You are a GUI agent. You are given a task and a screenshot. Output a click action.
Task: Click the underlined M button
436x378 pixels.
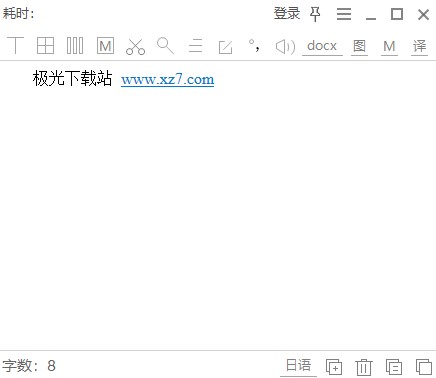[389, 46]
